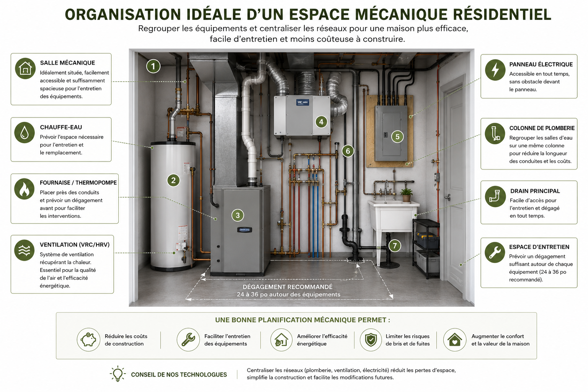Click the house heart icon for comfort
The height and width of the screenshot is (392, 588).
[455, 340]
